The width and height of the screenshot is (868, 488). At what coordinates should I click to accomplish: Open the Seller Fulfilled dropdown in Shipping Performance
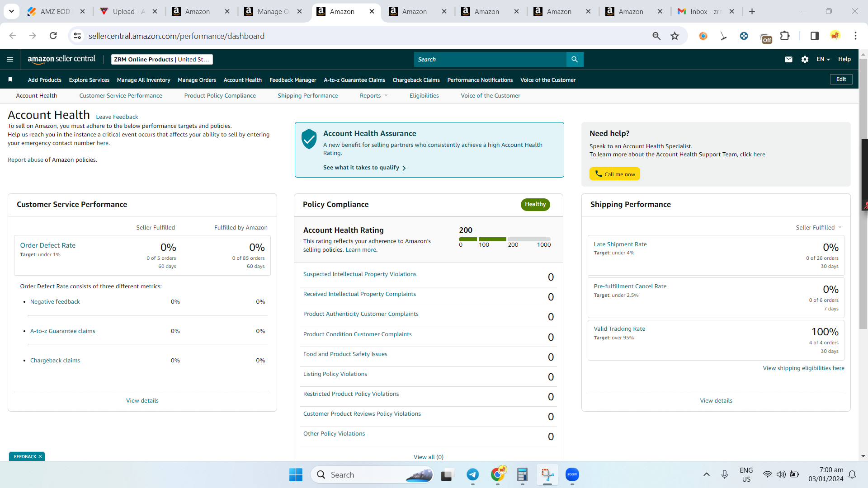click(x=819, y=227)
